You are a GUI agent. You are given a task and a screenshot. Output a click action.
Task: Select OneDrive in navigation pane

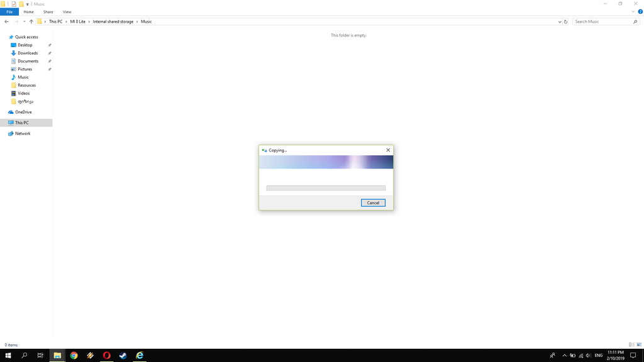click(23, 112)
